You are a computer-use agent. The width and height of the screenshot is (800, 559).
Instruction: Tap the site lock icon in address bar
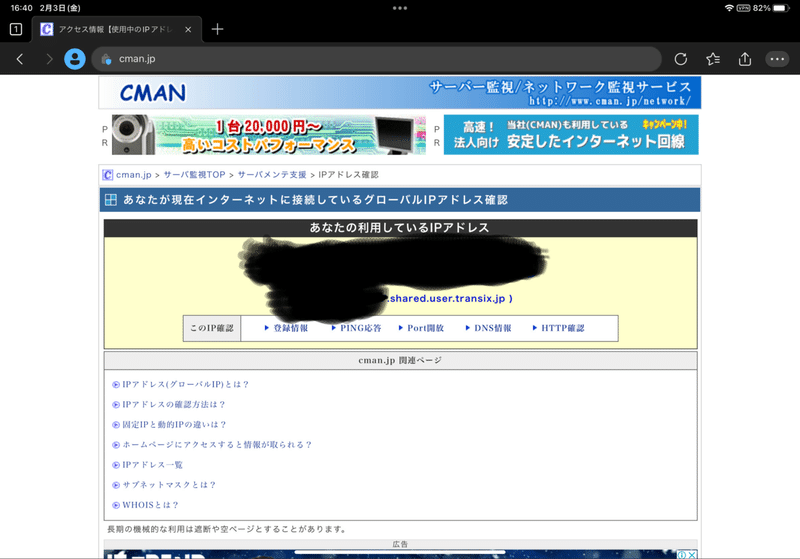click(106, 59)
